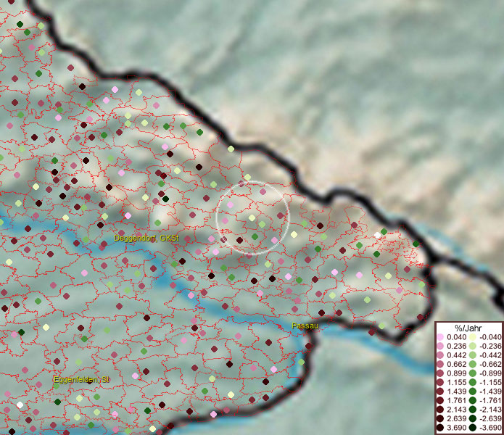Select the 1.761 legend color dot
The height and width of the screenshot is (435, 504).
point(440,401)
